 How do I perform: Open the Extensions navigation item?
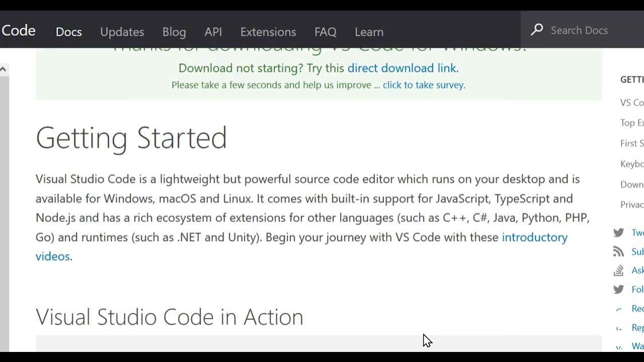268,32
